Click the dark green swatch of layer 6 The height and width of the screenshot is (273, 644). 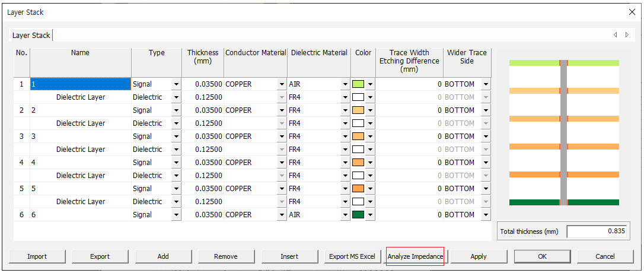click(x=358, y=215)
